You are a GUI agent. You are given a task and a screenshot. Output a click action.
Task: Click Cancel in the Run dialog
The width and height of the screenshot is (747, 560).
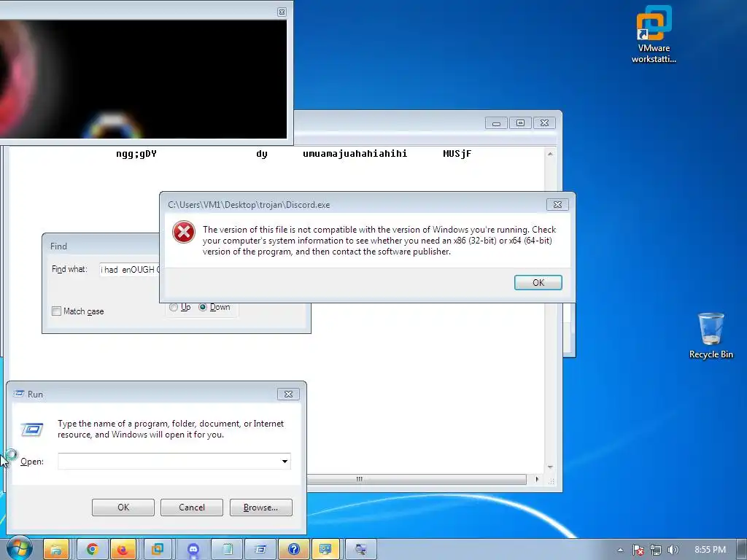coord(192,507)
